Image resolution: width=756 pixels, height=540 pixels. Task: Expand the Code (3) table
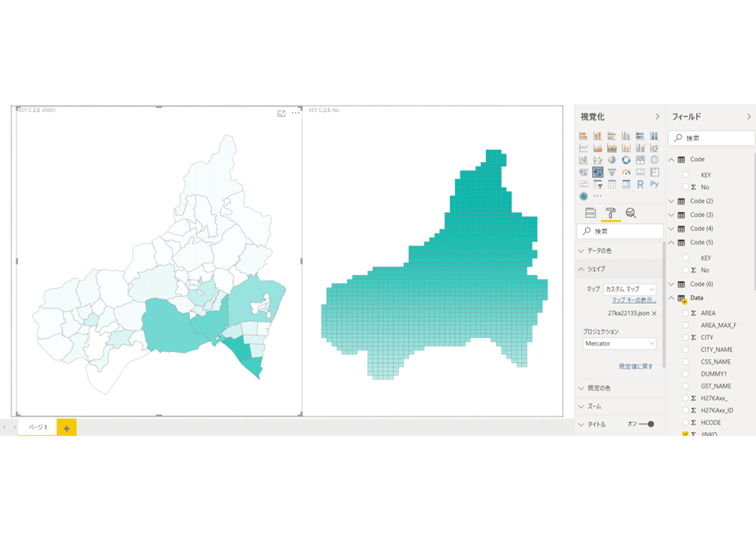tap(671, 215)
